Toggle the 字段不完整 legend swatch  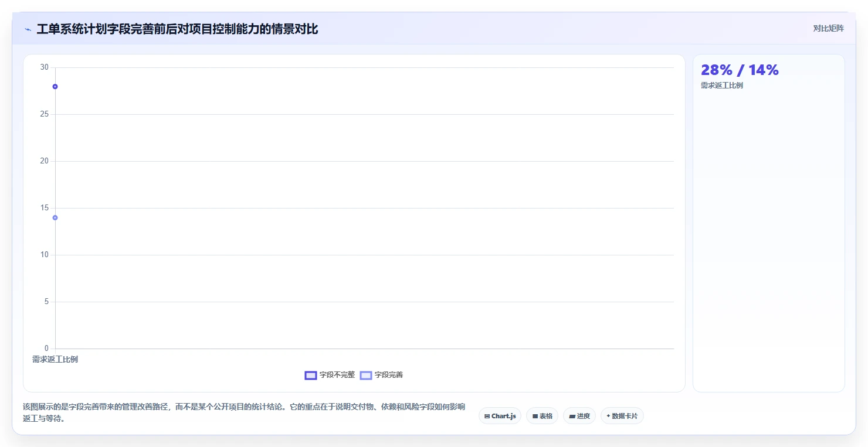[311, 375]
